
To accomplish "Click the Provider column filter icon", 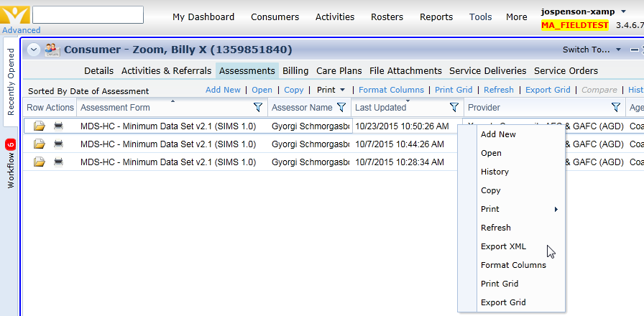I will coord(616,108).
